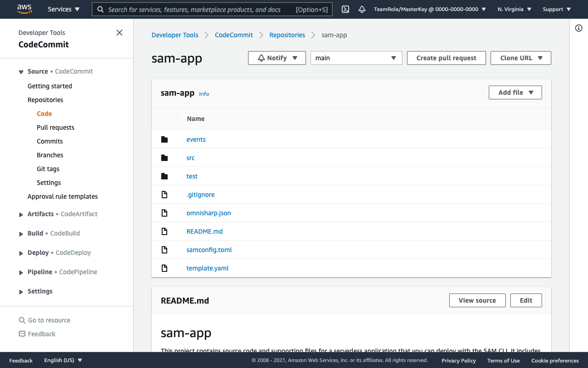Open the Add file dropdown
Viewport: 588px width, 368px height.
coord(515,92)
